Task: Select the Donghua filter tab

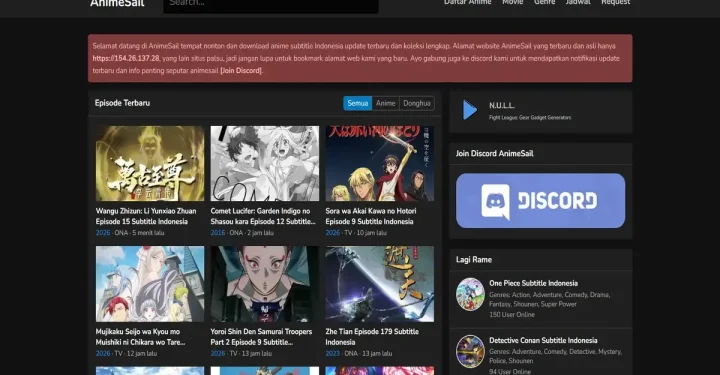Action: (x=417, y=103)
